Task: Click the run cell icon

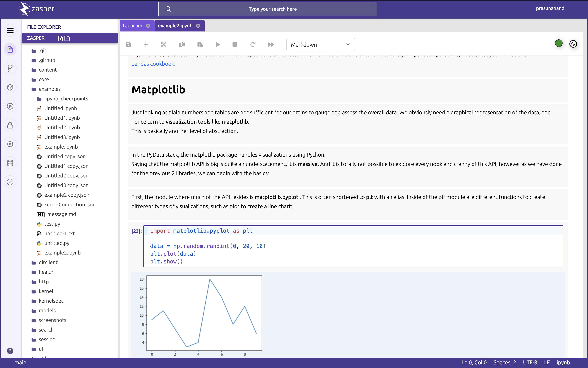Action: click(217, 45)
